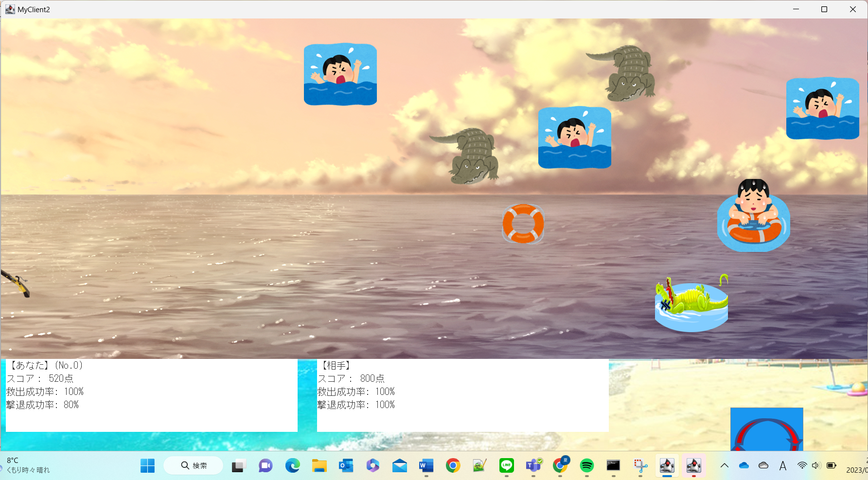
Task: Click the MyClient2 window title icon
Action: (10, 9)
